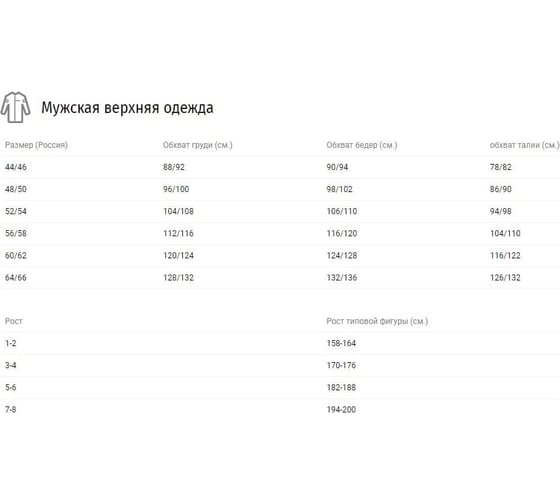Click chest value '112/116'
560x504 pixels.
pyautogui.click(x=179, y=234)
